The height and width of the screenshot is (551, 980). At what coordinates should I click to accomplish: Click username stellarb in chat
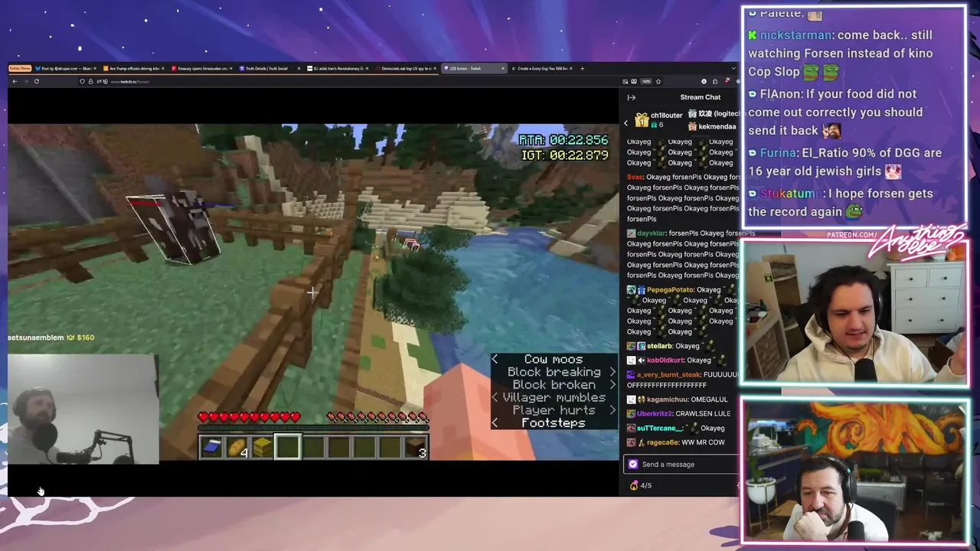tap(659, 346)
